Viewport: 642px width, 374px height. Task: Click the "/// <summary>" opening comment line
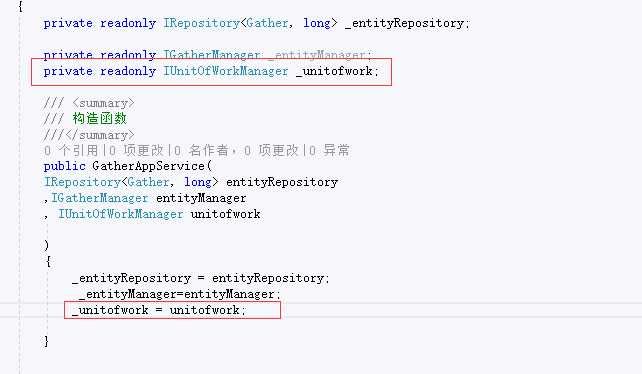[89, 103]
